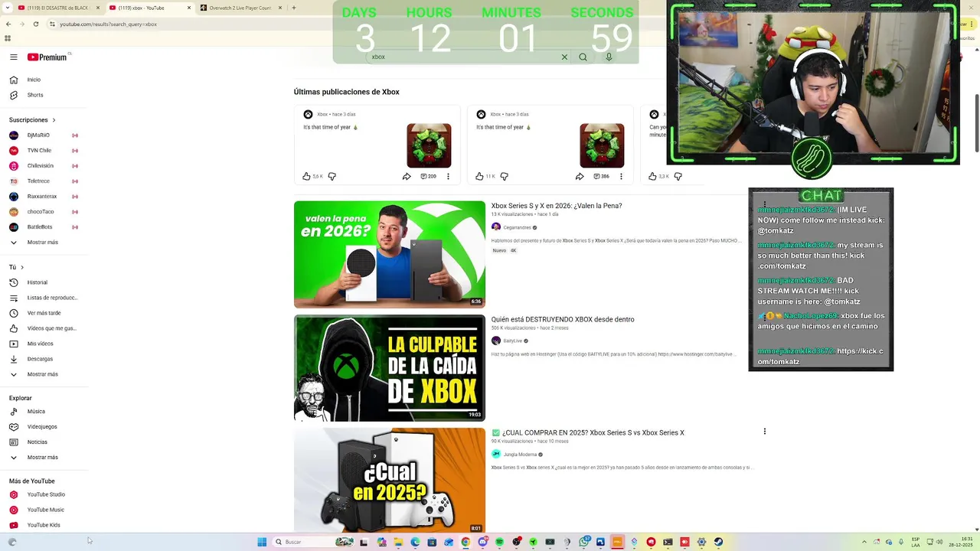Clear the xbox search text
Image resolution: width=980 pixels, height=551 pixels.
(x=564, y=57)
